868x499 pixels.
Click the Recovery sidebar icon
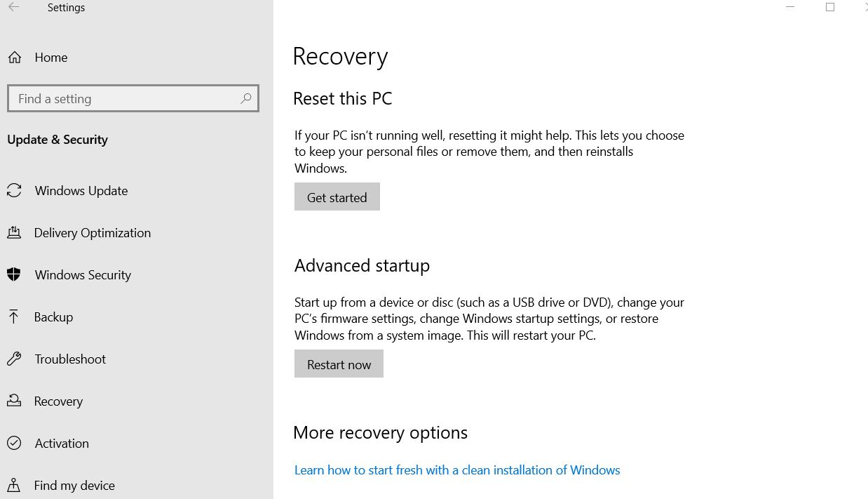pyautogui.click(x=13, y=401)
